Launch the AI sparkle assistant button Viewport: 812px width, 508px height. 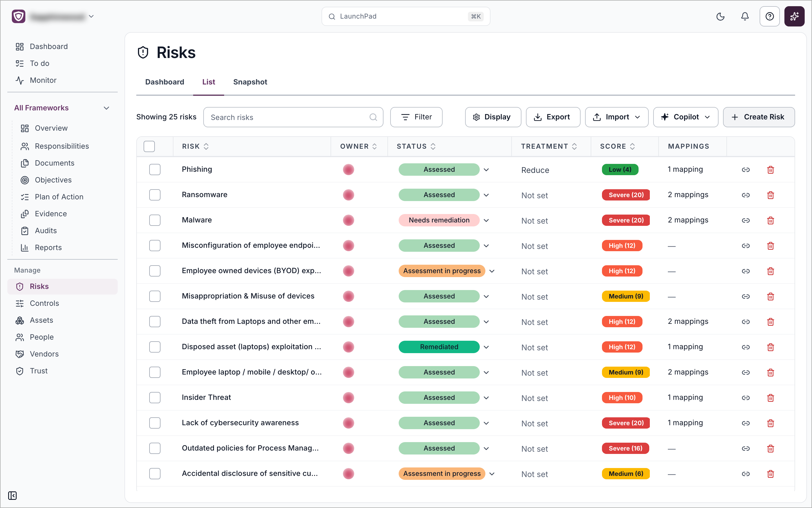(x=794, y=16)
